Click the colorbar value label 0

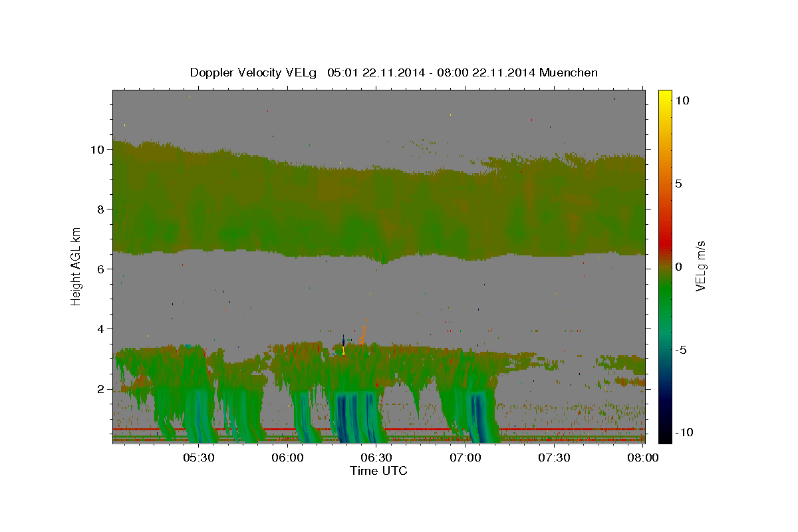point(678,267)
